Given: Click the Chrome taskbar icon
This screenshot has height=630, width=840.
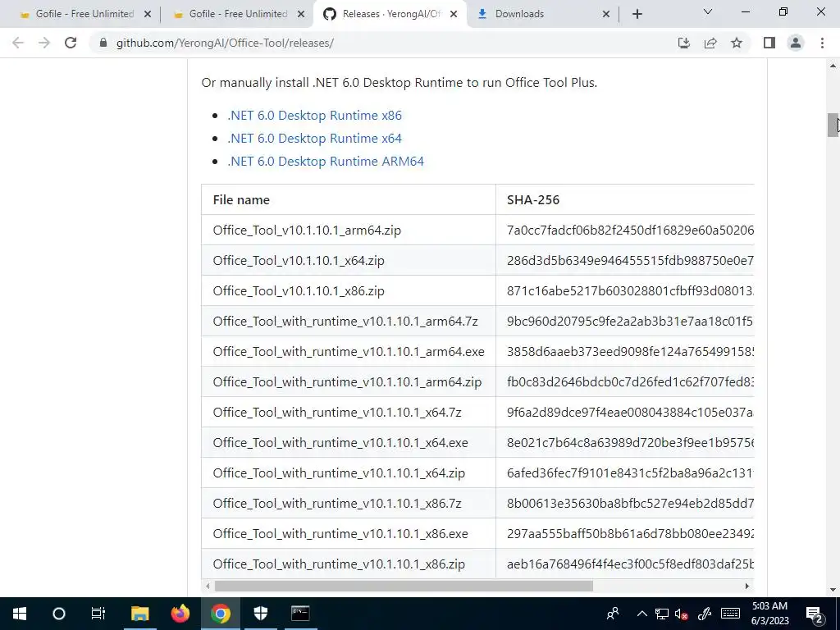Looking at the screenshot, I should pos(220,614).
